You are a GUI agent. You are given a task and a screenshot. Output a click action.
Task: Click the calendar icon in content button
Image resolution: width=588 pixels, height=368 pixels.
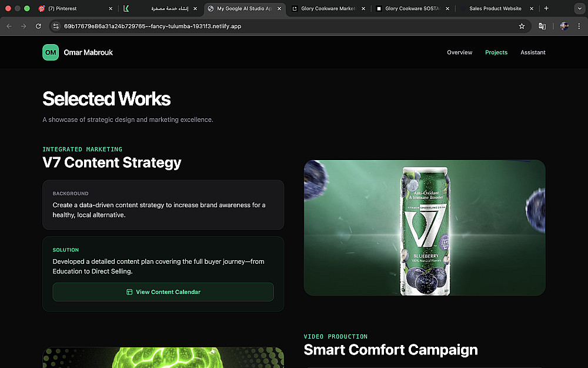[x=129, y=292]
